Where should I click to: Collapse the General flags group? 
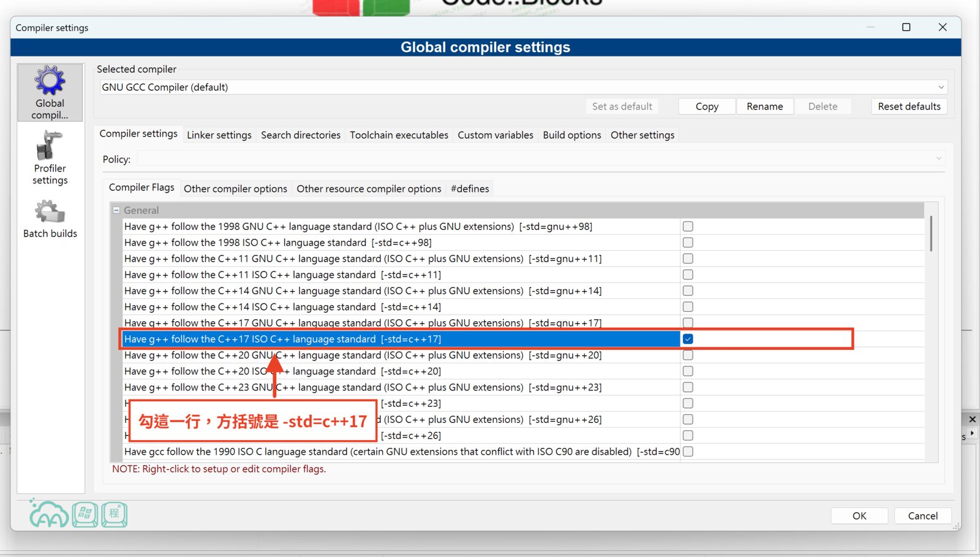click(116, 210)
